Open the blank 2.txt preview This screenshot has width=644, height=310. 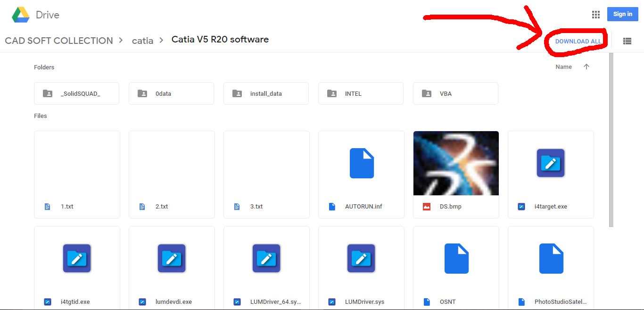[x=172, y=163]
